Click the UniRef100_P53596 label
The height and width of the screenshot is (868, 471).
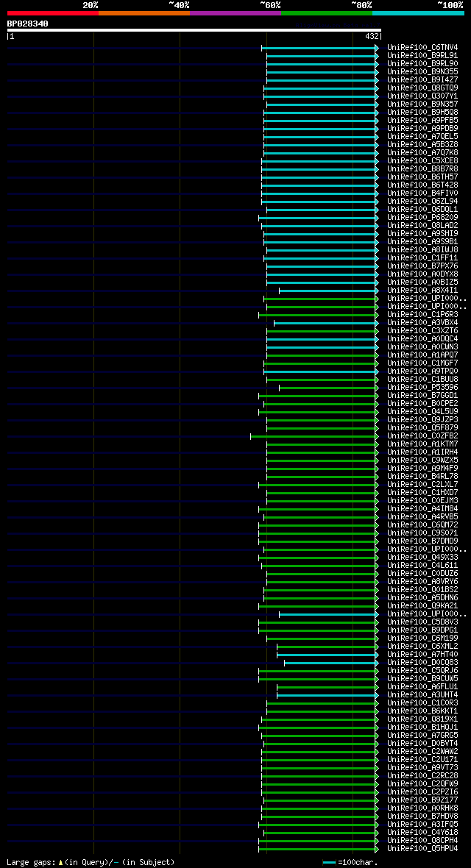click(422, 388)
